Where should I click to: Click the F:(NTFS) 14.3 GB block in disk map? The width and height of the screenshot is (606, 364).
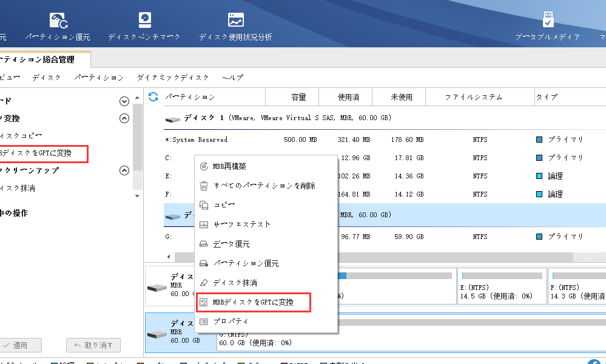[x=577, y=286]
